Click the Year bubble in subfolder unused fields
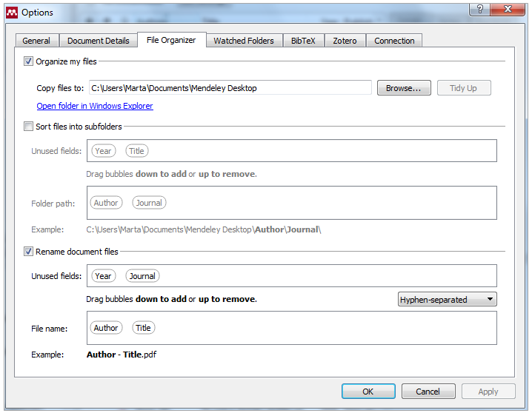 pos(104,151)
